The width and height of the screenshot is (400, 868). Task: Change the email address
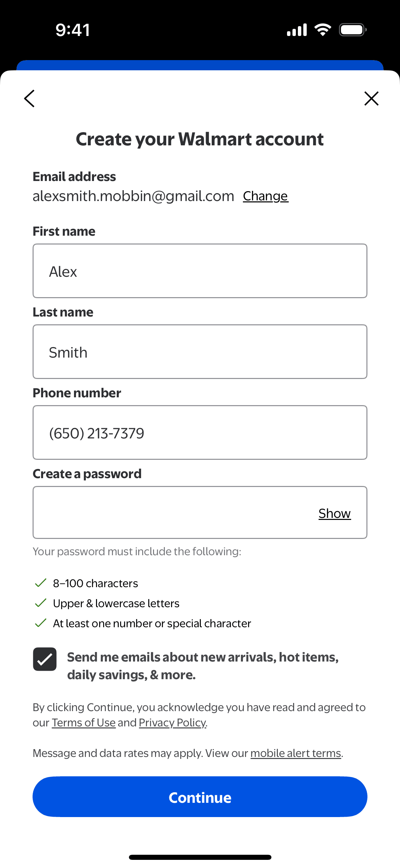(265, 196)
